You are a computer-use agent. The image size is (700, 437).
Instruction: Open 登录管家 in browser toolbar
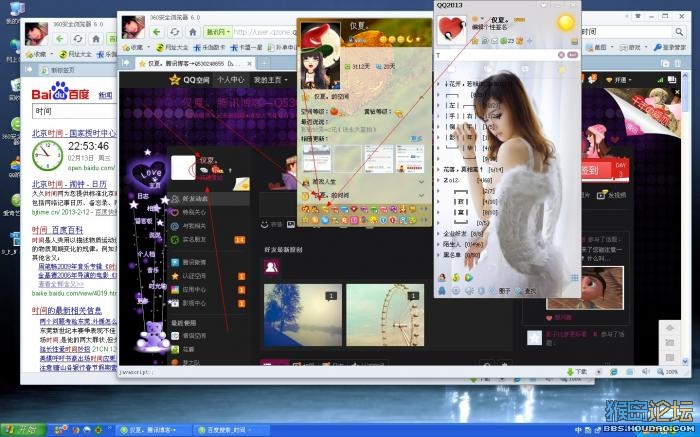point(670,47)
